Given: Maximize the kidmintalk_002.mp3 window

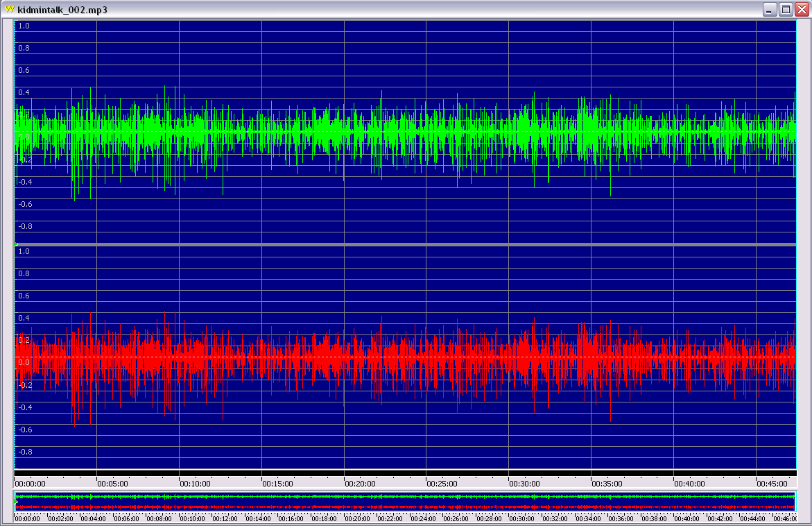Looking at the screenshot, I should [x=786, y=9].
